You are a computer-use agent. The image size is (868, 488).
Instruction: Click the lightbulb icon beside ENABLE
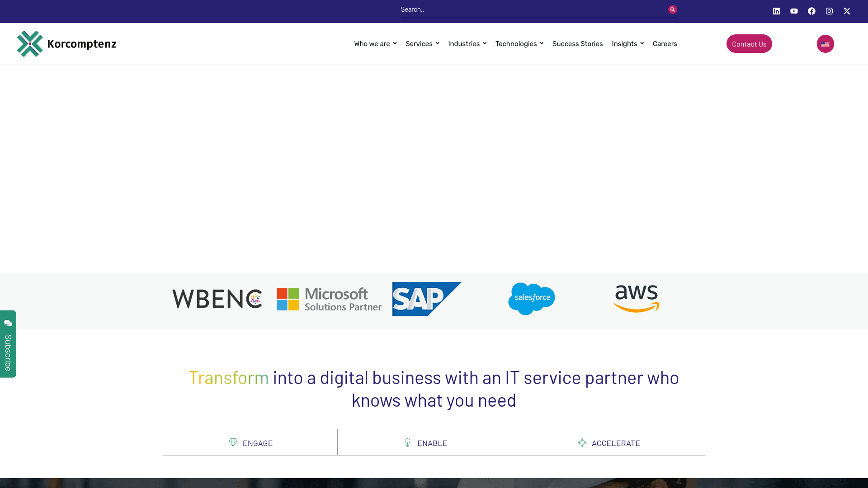point(408,443)
